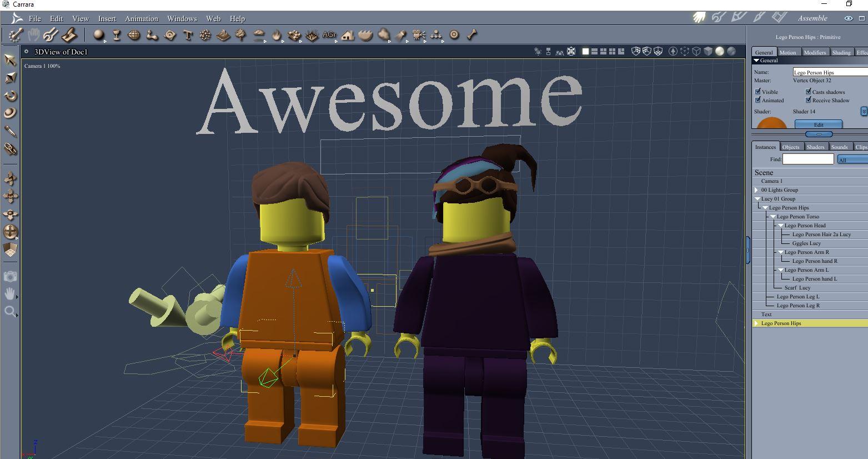868x459 pixels.
Task: Insert a target helper object icon
Action: (x=454, y=35)
